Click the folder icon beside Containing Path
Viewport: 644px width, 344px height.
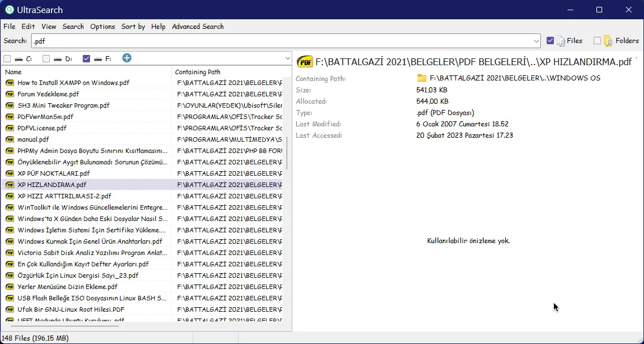(x=422, y=78)
